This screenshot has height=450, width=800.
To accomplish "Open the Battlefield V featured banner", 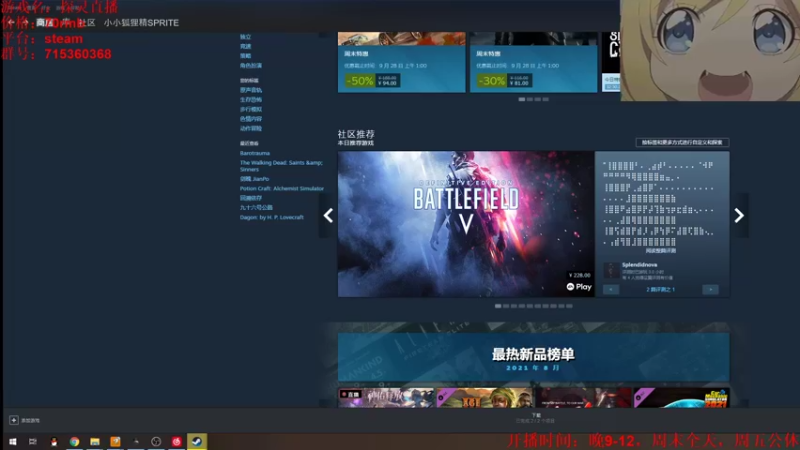I will click(x=466, y=223).
